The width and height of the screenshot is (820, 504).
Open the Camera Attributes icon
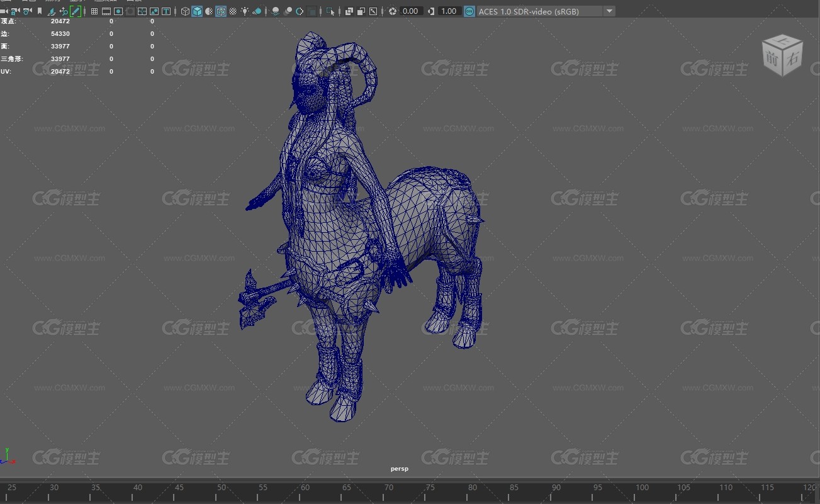tap(27, 11)
